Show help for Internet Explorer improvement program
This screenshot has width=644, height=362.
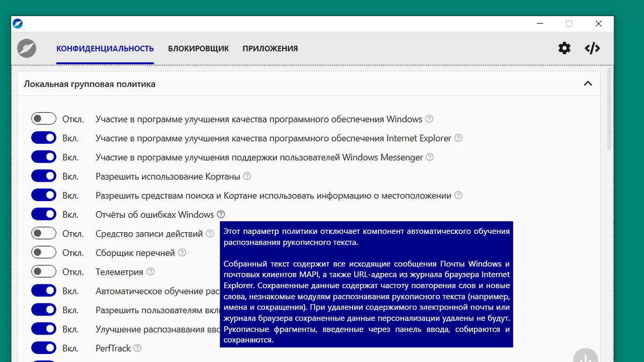(x=458, y=138)
